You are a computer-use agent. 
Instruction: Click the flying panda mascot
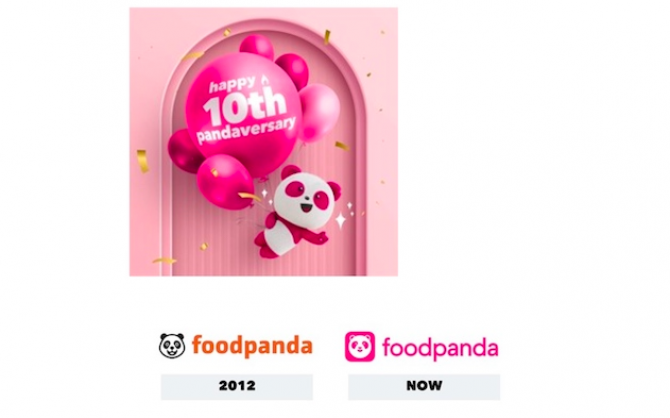[298, 212]
